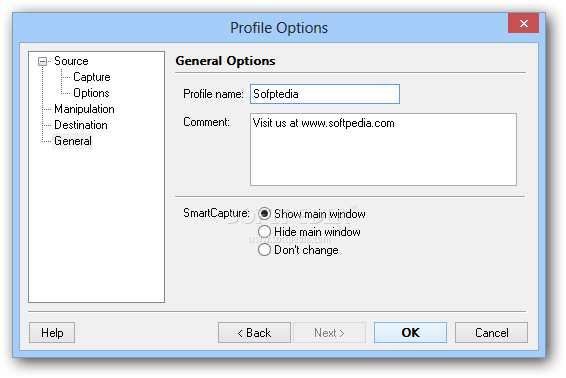
Task: Go to the Destination section
Action: (81, 125)
